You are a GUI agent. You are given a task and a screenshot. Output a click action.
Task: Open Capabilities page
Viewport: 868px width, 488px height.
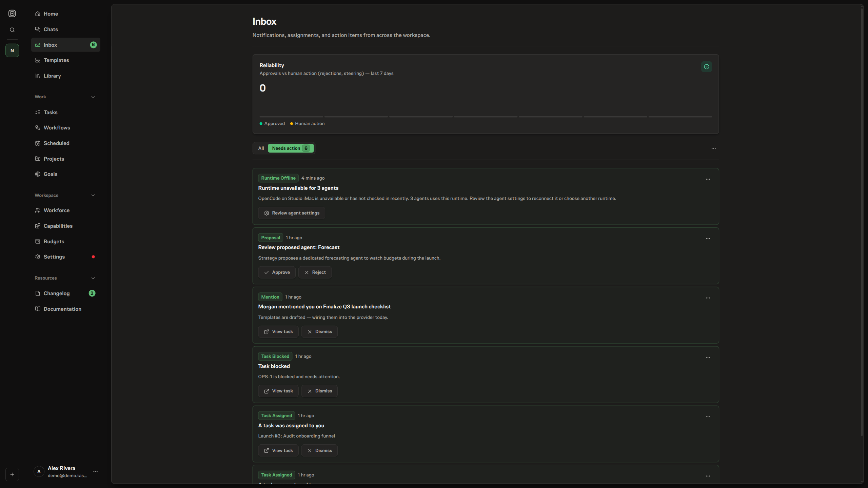[66, 226]
